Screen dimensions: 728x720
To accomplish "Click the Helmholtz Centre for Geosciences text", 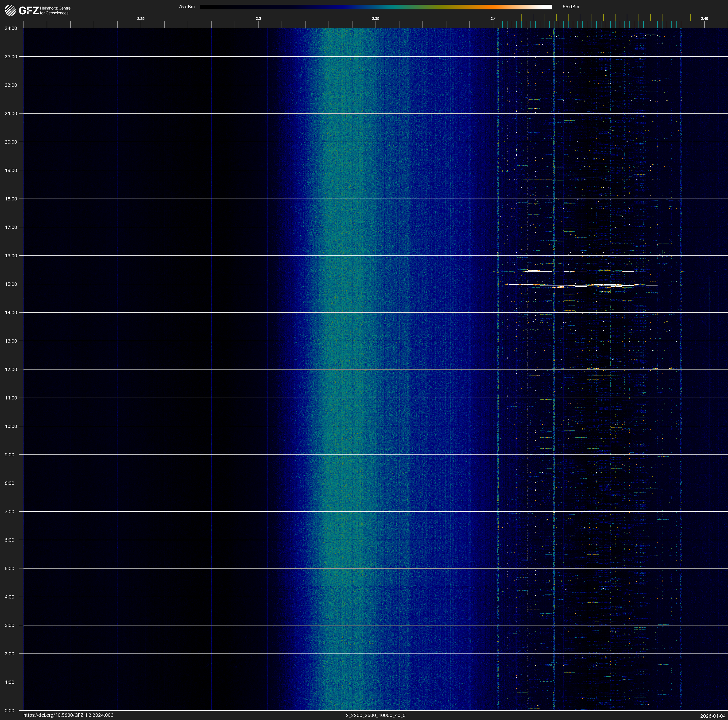I will [55, 11].
